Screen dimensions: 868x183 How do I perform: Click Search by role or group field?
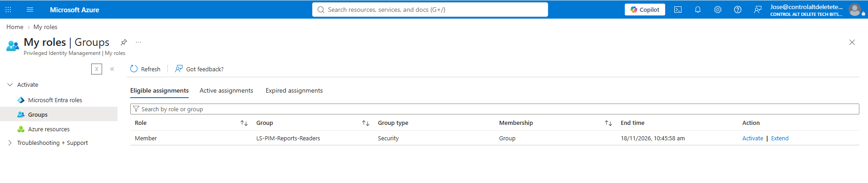tap(495, 109)
